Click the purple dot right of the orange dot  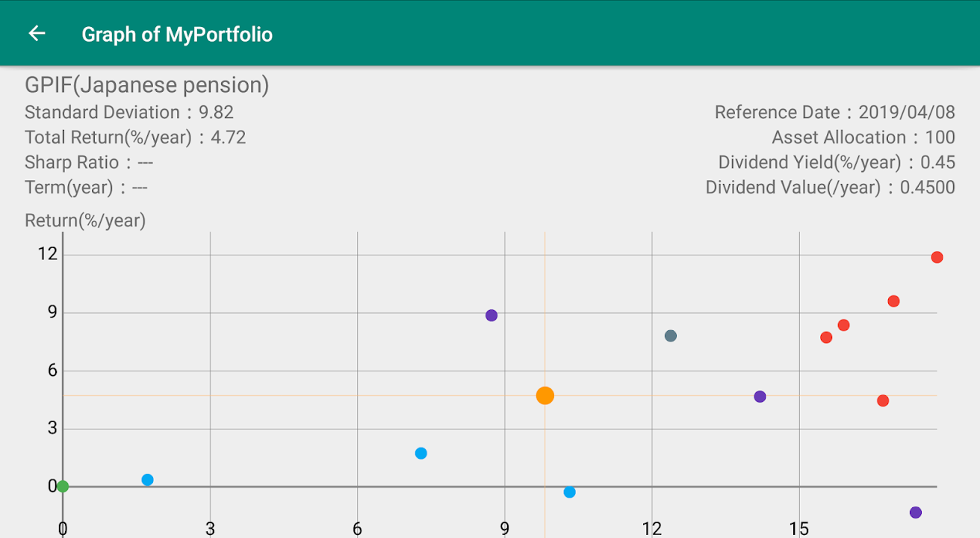[x=760, y=397]
